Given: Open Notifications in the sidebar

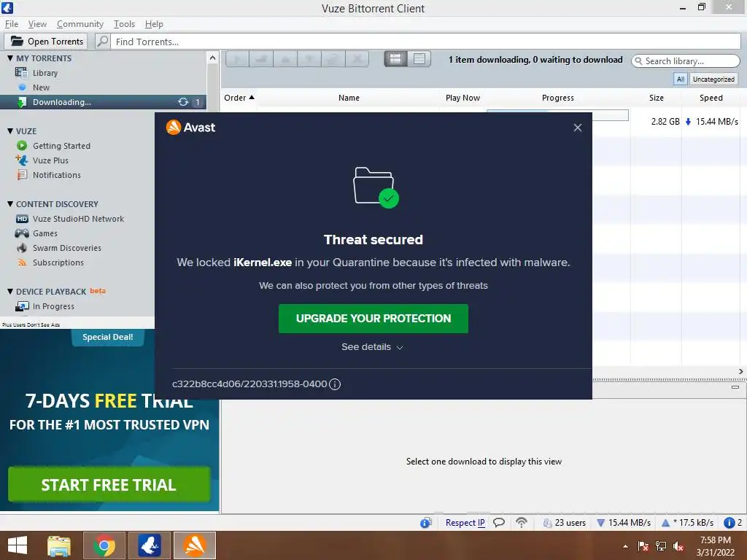Looking at the screenshot, I should [x=56, y=175].
